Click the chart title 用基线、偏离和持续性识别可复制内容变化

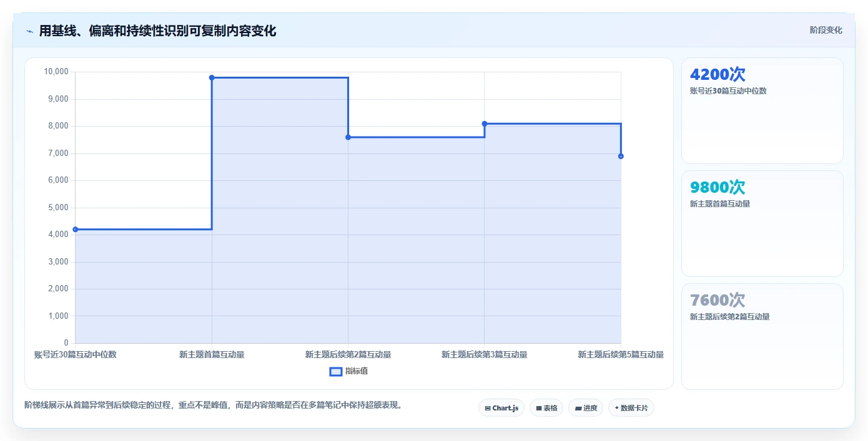pos(157,31)
